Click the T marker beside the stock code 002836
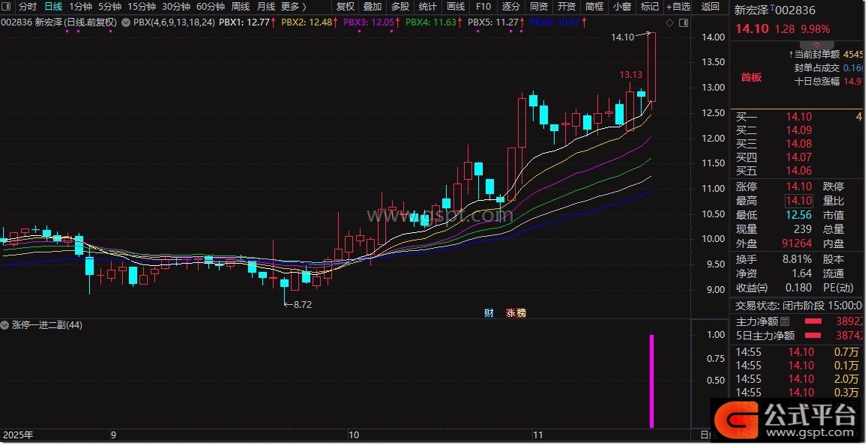This screenshot has height=445, width=868. (772, 7)
